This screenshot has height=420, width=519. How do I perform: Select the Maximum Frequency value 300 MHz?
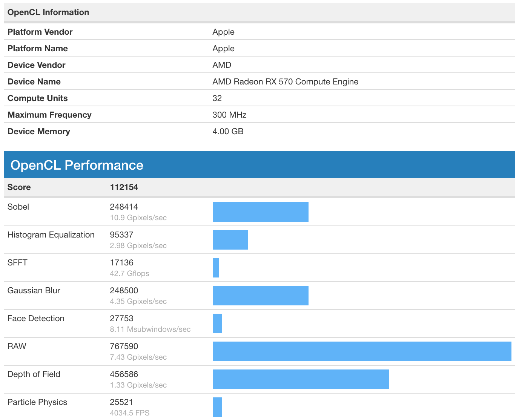pyautogui.click(x=229, y=115)
